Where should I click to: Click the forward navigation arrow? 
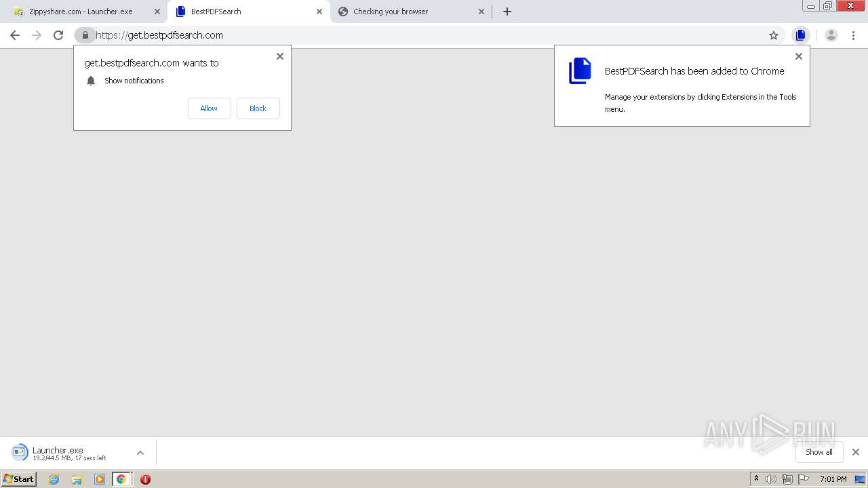click(x=37, y=35)
